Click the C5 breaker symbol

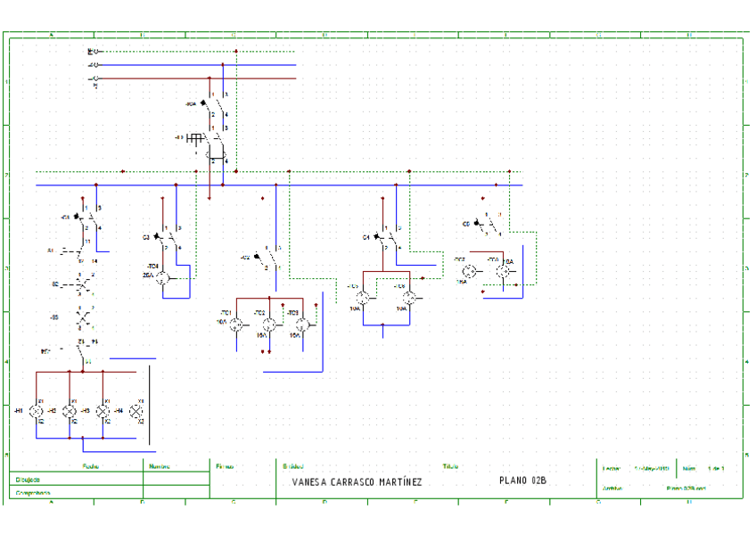[486, 223]
